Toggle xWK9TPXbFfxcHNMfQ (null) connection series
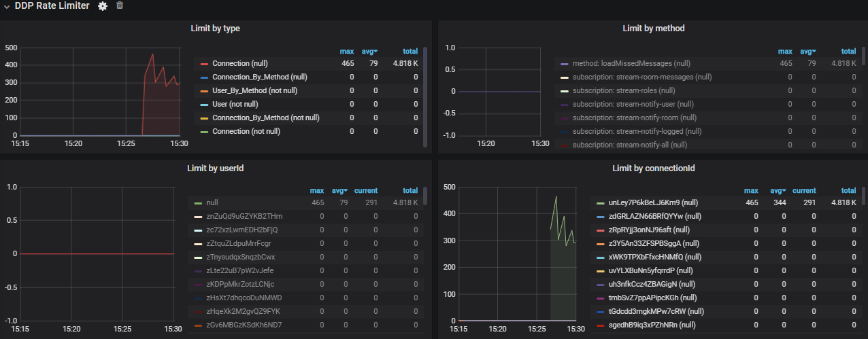 [x=654, y=257]
